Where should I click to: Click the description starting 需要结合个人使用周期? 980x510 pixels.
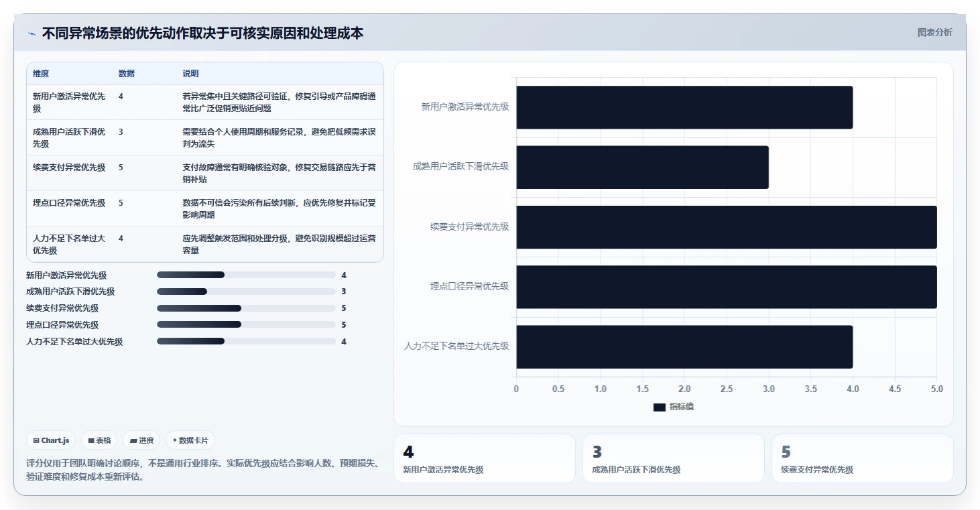pos(279,137)
